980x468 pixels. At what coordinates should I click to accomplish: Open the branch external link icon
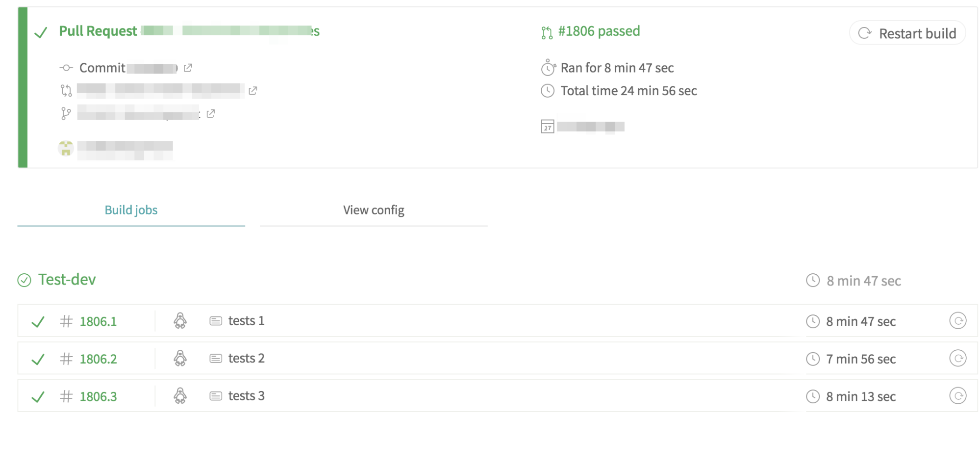(211, 114)
